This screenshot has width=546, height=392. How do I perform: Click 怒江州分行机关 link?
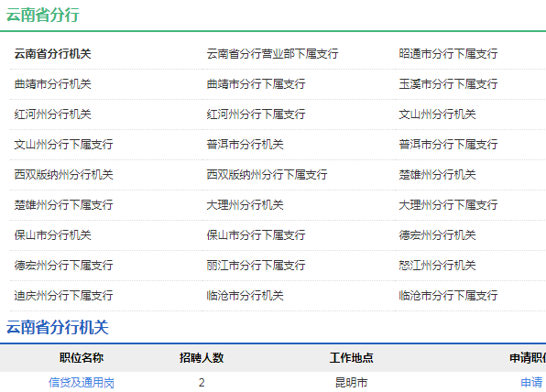coord(437,266)
